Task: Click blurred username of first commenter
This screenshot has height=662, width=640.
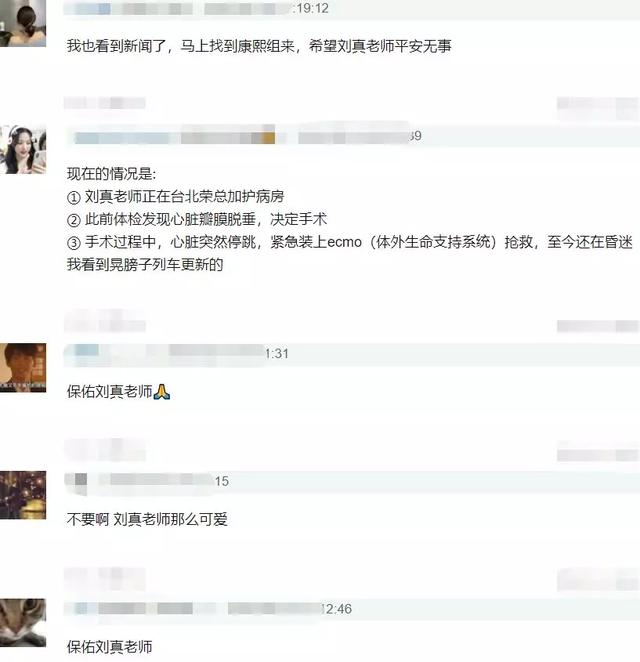Action: pyautogui.click(x=128, y=8)
